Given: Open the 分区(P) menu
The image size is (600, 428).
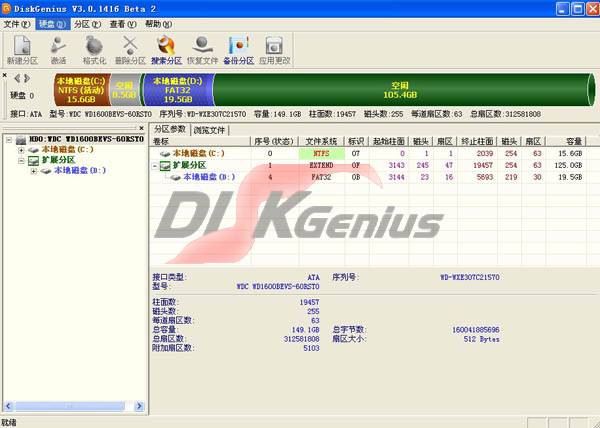Looking at the screenshot, I should pos(88,24).
